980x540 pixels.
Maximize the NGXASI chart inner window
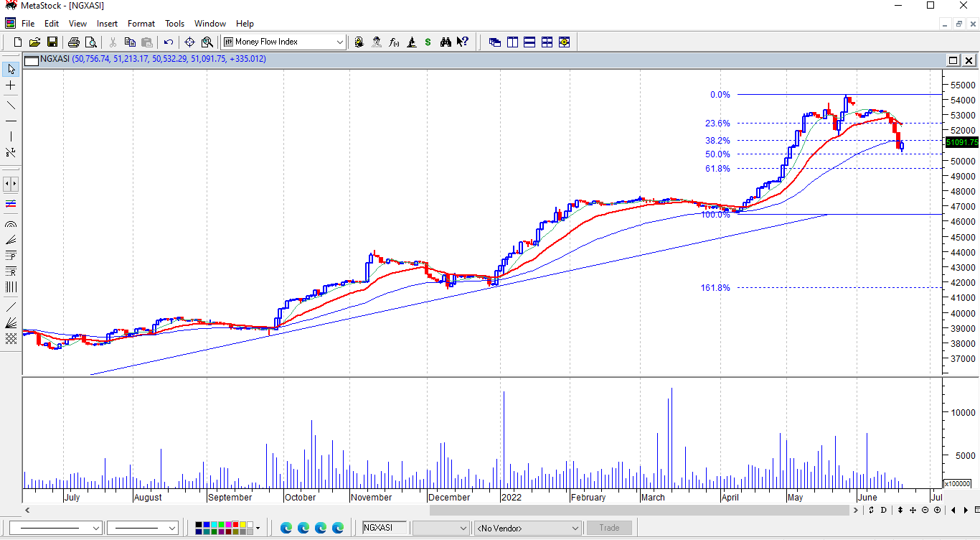click(953, 60)
